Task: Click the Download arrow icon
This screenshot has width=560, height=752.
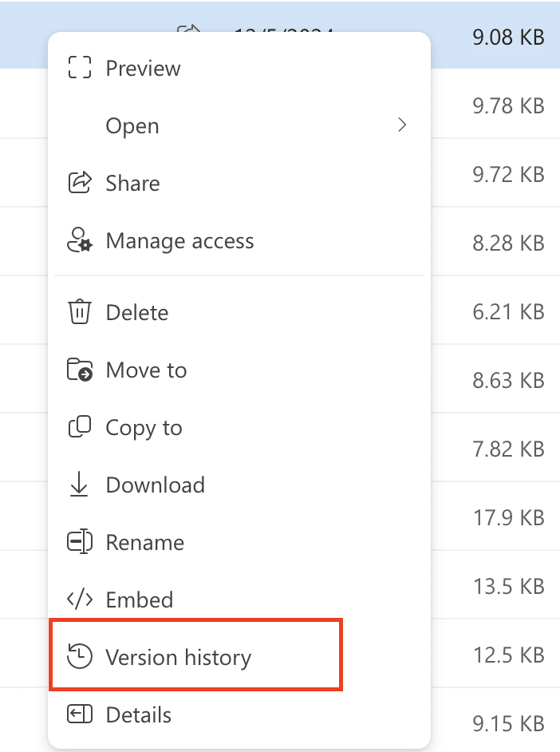Action: click(79, 485)
